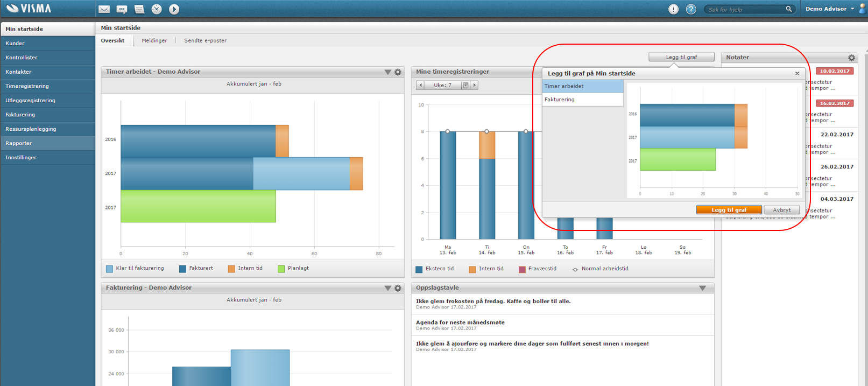The width and height of the screenshot is (868, 386).
Task: Select Timer arbeidet in dialog list
Action: pos(583,86)
